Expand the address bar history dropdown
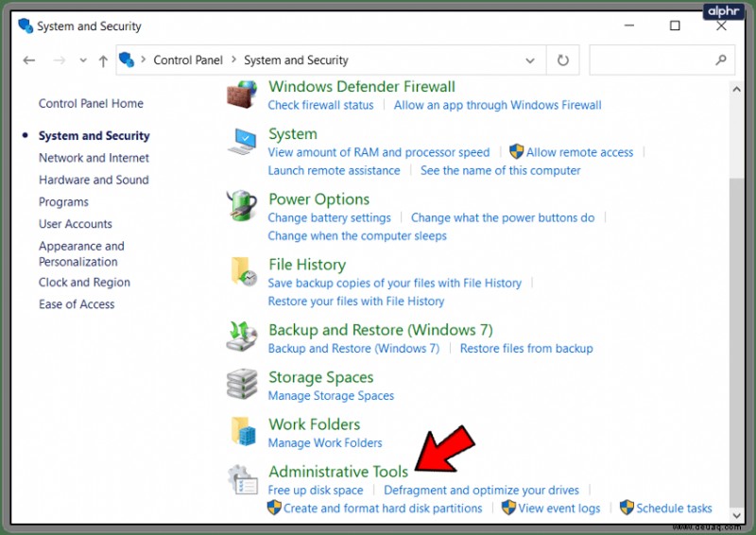The width and height of the screenshot is (756, 535). (x=530, y=60)
